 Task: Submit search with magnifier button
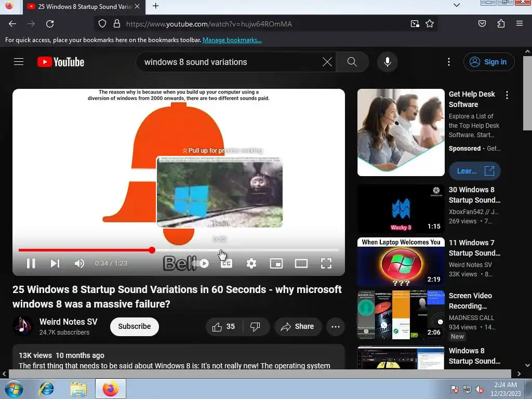coord(352,62)
